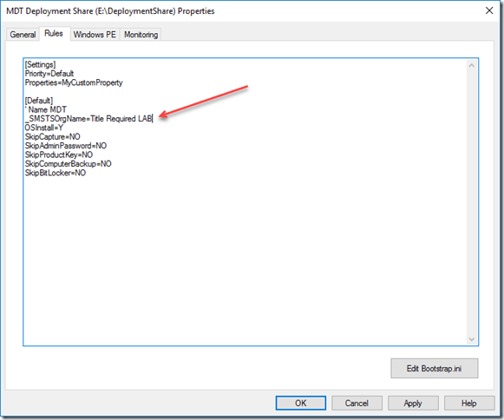
Task: Click the [Default] section header line
Action: click(x=39, y=101)
